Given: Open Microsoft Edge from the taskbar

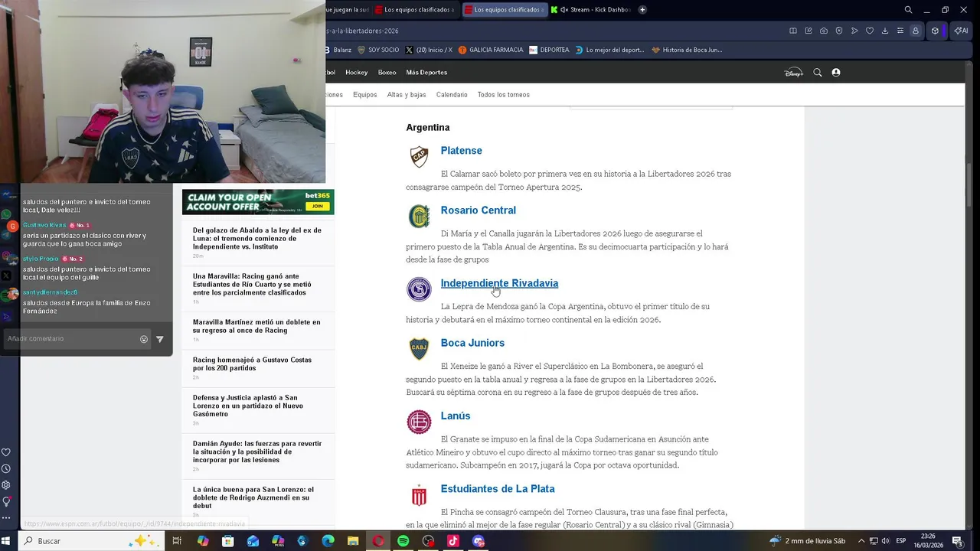Looking at the screenshot, I should click(328, 541).
